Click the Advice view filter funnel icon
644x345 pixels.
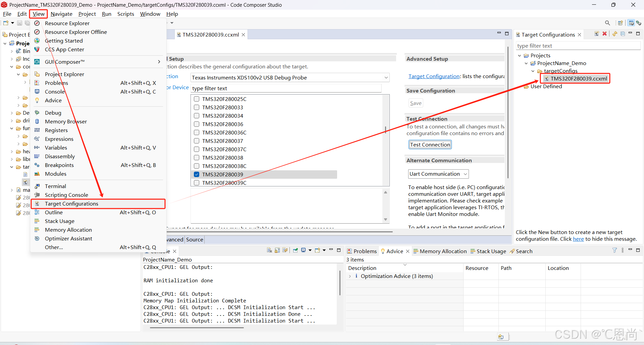click(x=614, y=250)
